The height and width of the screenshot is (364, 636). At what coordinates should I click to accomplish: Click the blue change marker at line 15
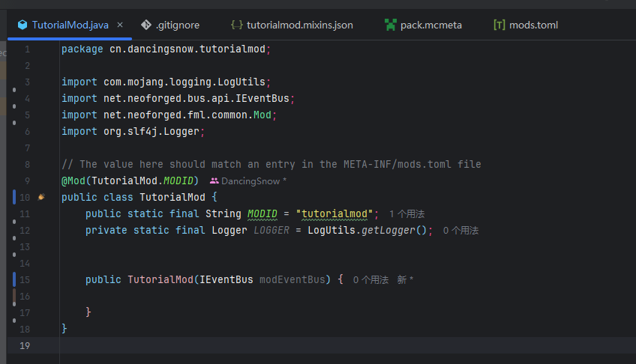[x=14, y=279]
